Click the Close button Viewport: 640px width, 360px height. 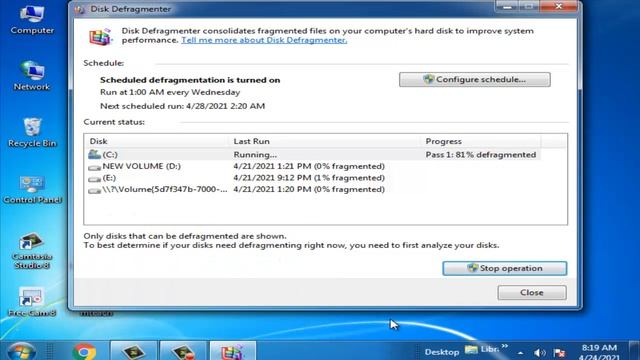coord(532,293)
